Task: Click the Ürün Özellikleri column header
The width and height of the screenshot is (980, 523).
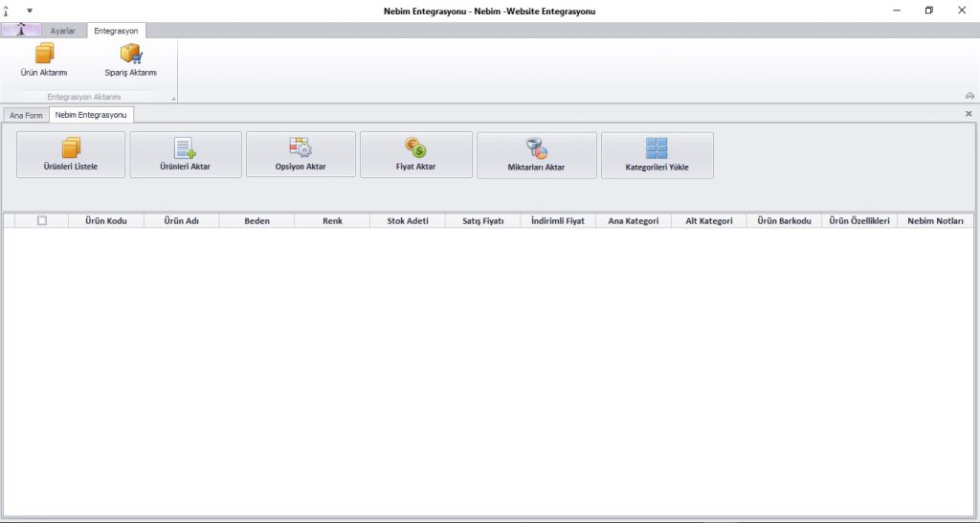Action: point(859,221)
